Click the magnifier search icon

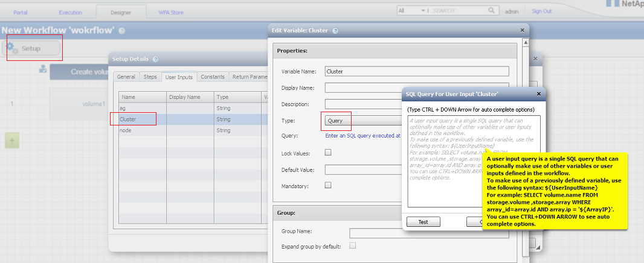tap(491, 10)
